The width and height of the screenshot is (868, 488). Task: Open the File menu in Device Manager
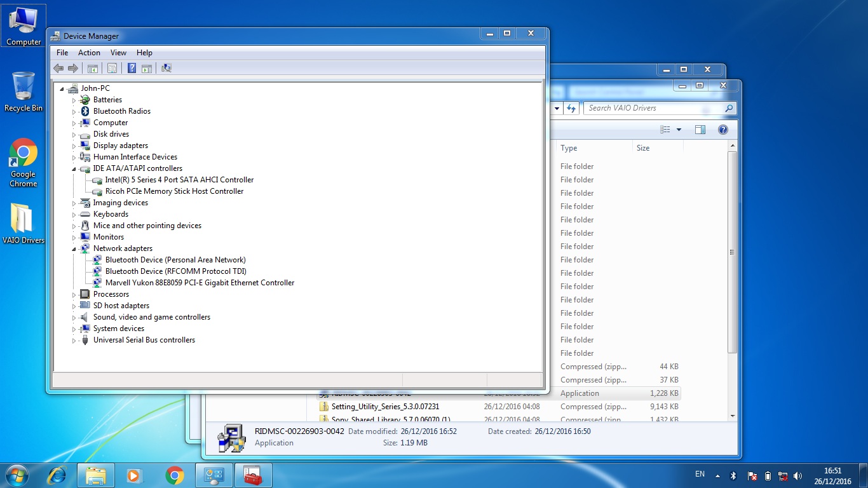coord(62,53)
